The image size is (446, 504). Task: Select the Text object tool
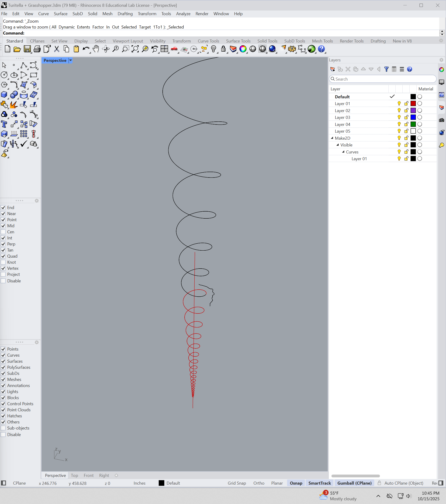[4, 124]
